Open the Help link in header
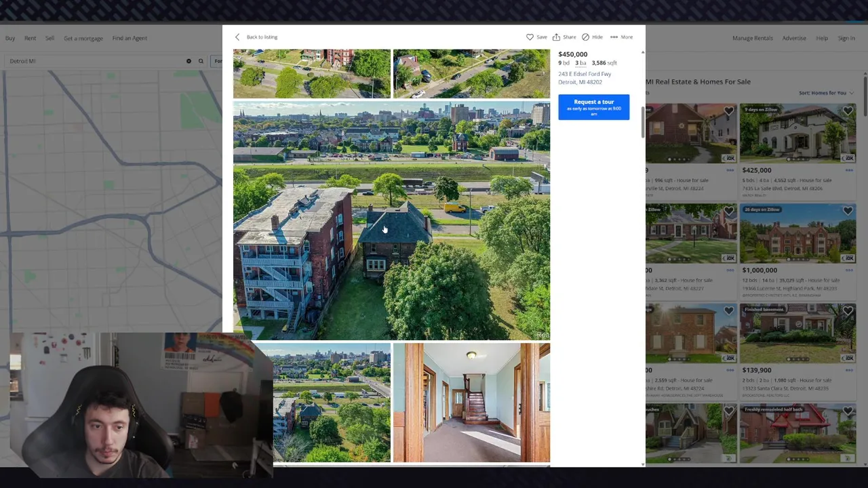 click(x=822, y=38)
